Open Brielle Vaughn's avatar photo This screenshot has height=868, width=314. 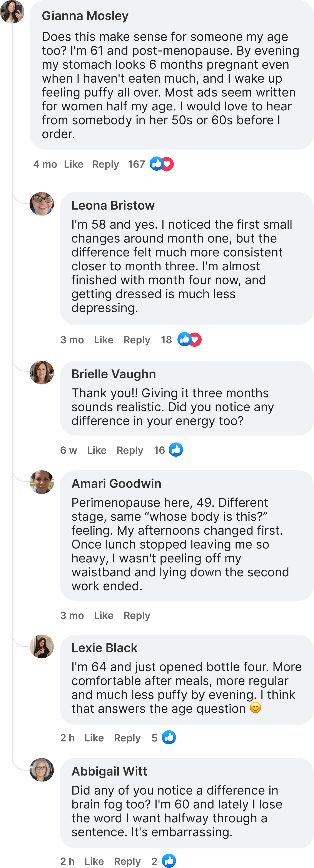tap(42, 372)
